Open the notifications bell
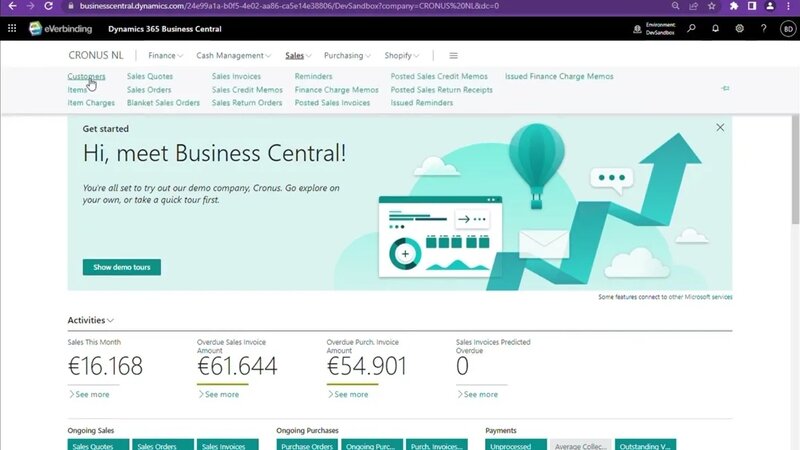This screenshot has width=800, height=450. 715,29
